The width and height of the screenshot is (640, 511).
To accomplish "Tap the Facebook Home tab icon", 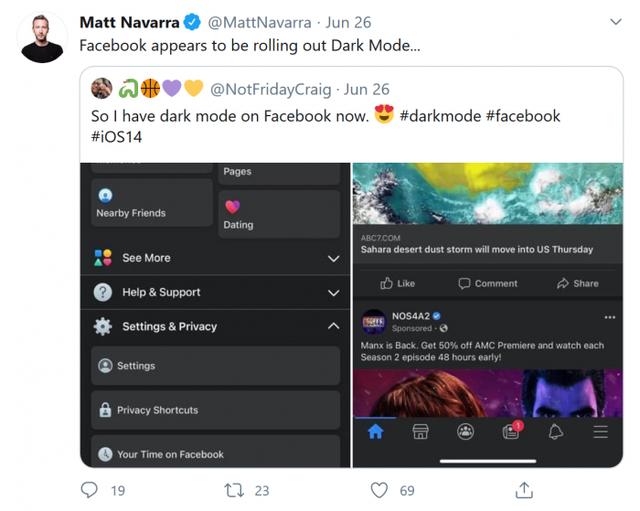I will click(376, 432).
